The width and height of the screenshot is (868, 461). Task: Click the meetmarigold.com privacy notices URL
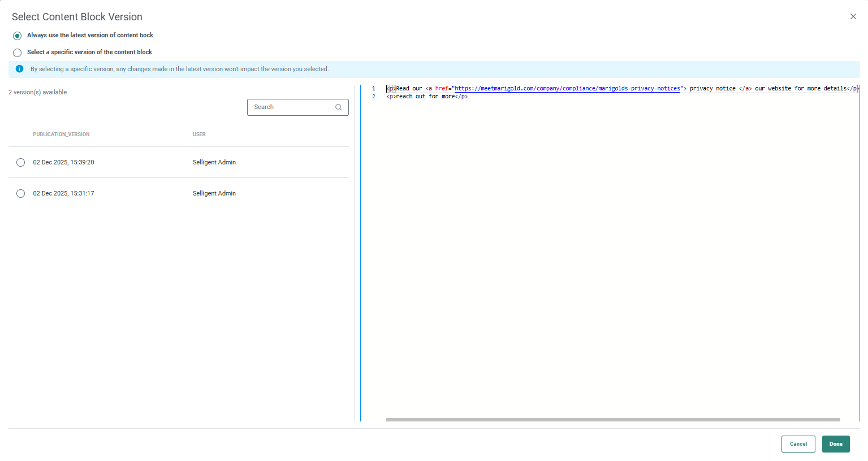(x=567, y=89)
